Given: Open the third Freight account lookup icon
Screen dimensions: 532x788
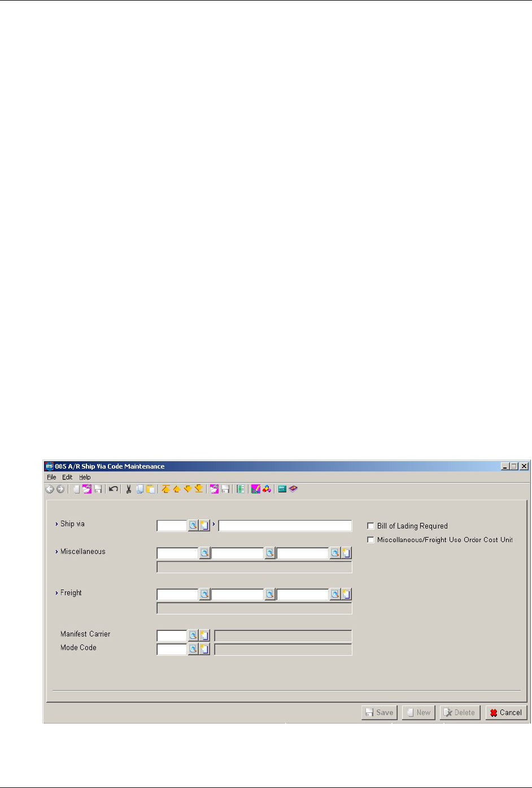Looking at the screenshot, I should point(335,594).
